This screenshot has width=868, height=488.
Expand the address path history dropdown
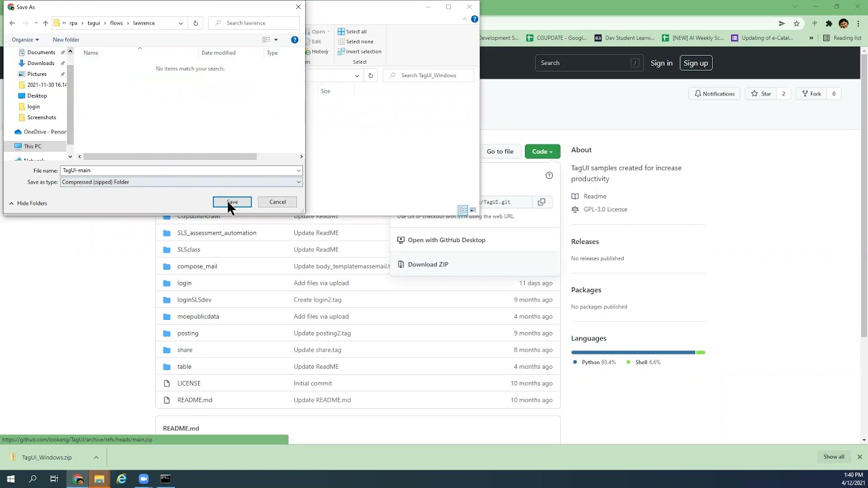coord(180,23)
